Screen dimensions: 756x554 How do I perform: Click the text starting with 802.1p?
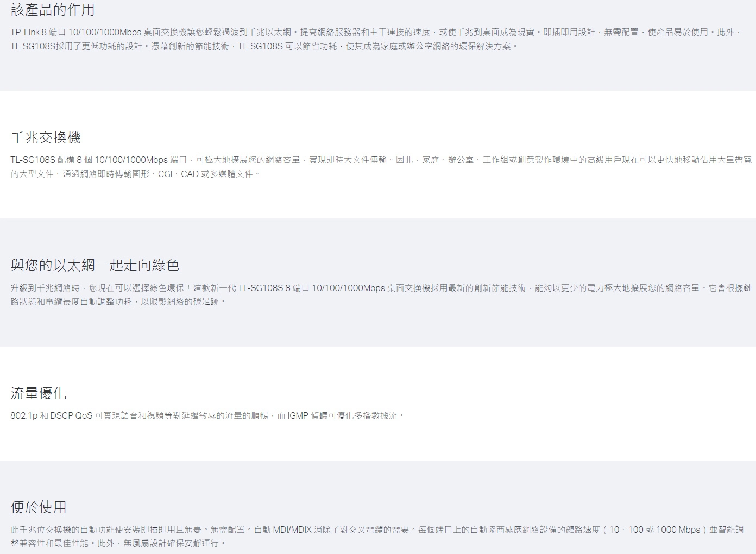coord(207,416)
